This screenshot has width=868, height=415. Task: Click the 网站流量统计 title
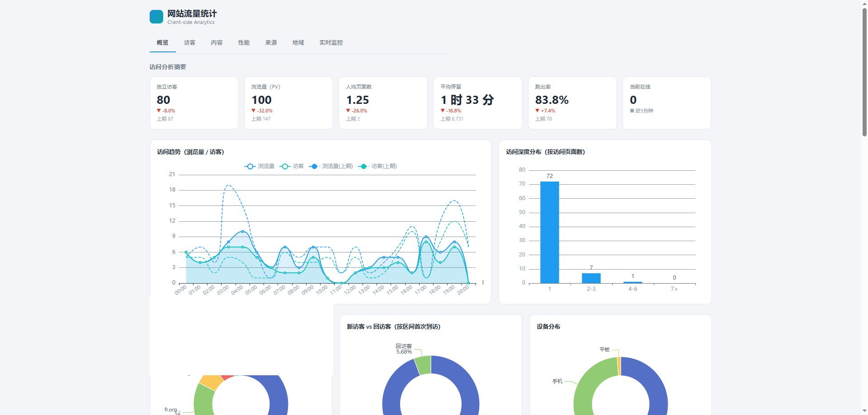pyautogui.click(x=192, y=14)
